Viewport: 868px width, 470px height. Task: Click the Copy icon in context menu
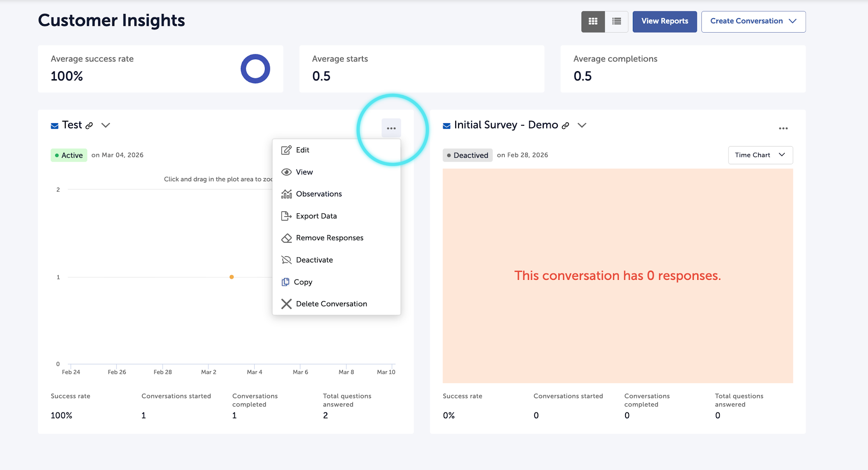tap(286, 282)
